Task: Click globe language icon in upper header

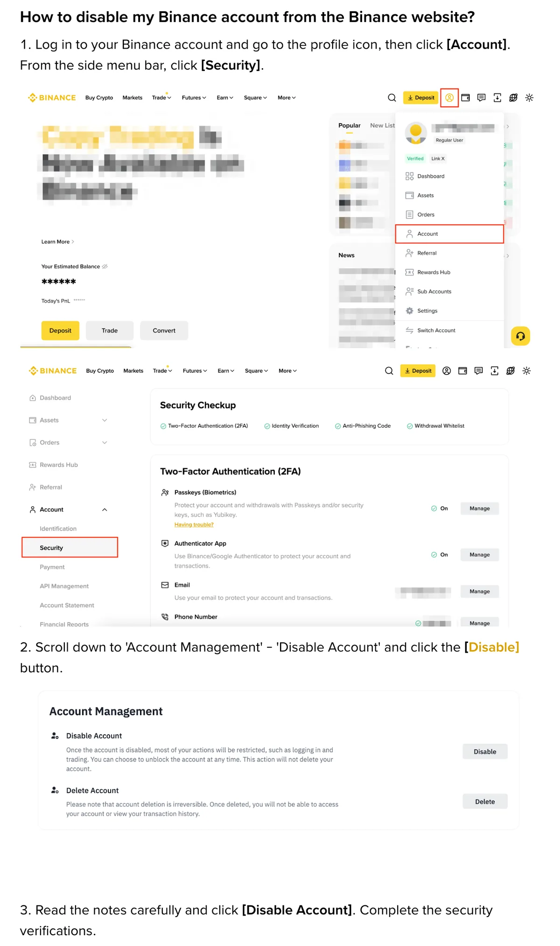Action: coord(513,98)
